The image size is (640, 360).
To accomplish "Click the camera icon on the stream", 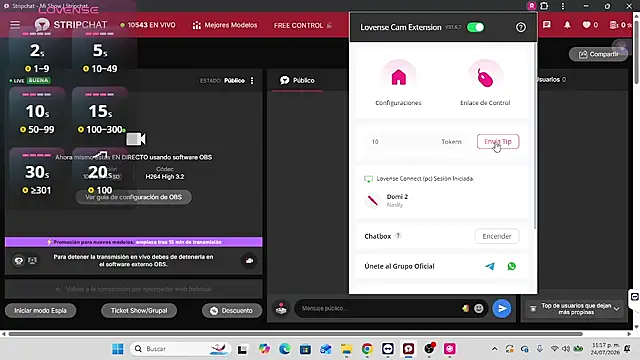I will pos(136,139).
